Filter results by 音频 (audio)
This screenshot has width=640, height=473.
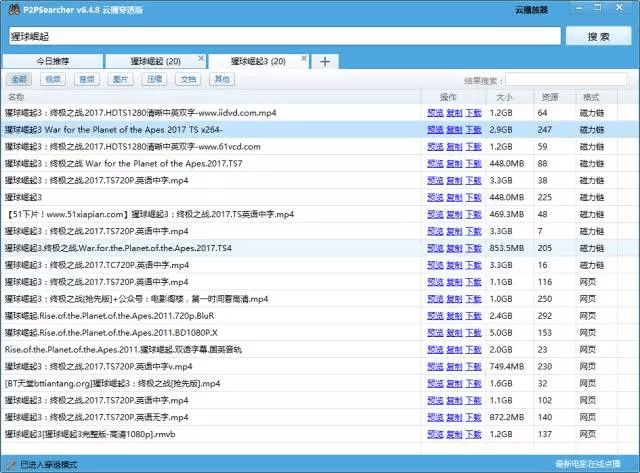87,79
